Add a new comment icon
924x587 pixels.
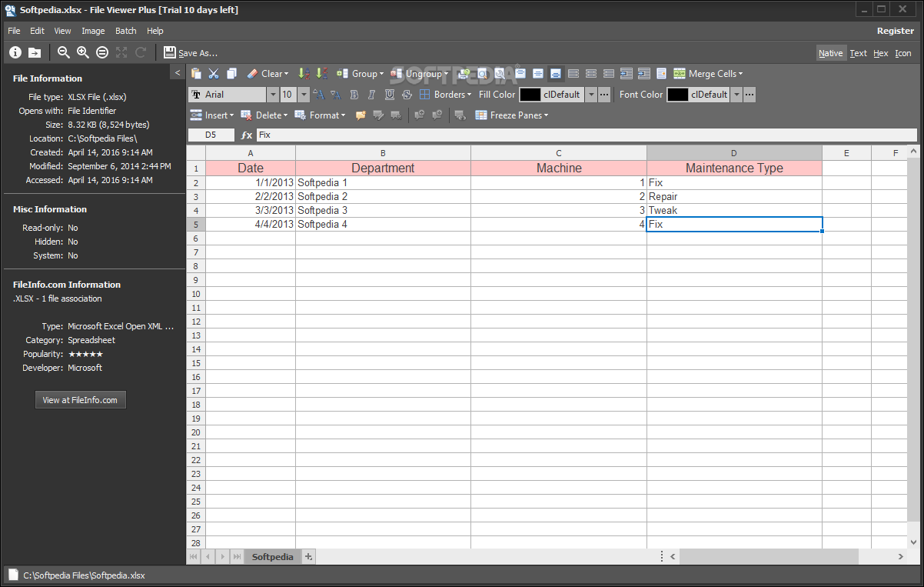(360, 115)
